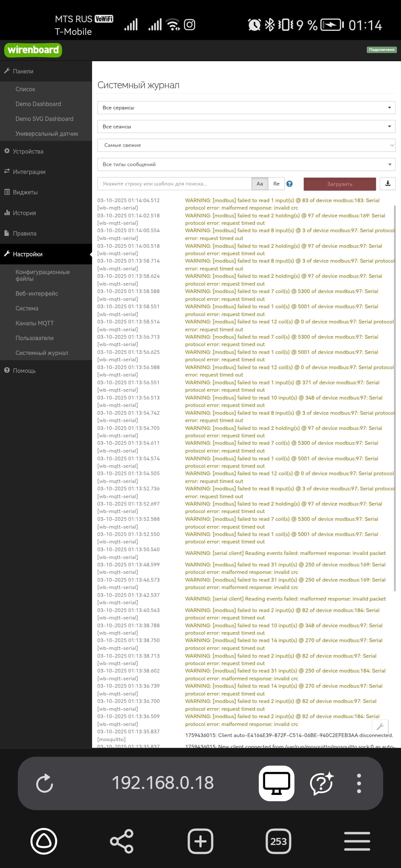The image size is (401, 868).
Task: Click the wirenboard logo
Action: [x=33, y=50]
